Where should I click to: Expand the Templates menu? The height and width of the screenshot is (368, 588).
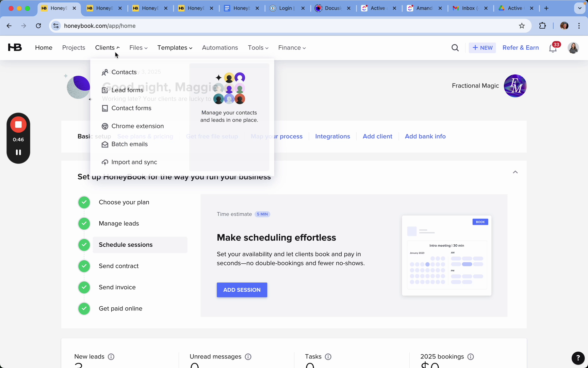[175, 48]
